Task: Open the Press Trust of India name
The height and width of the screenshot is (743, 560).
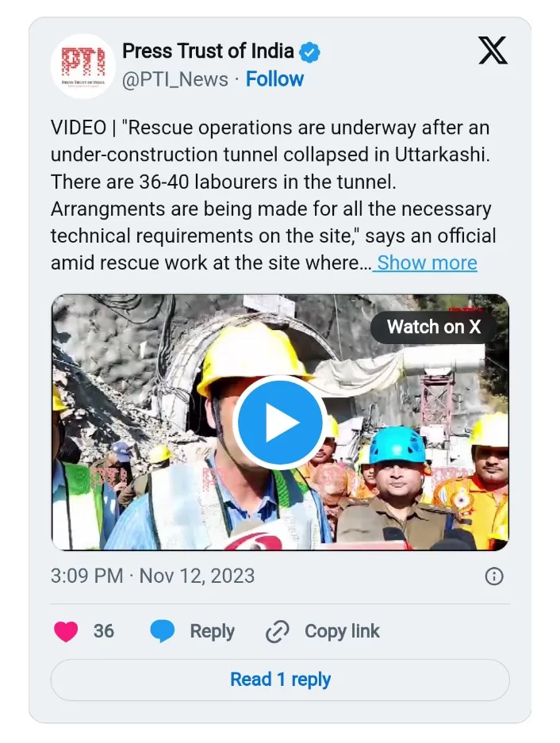Action: click(x=208, y=51)
